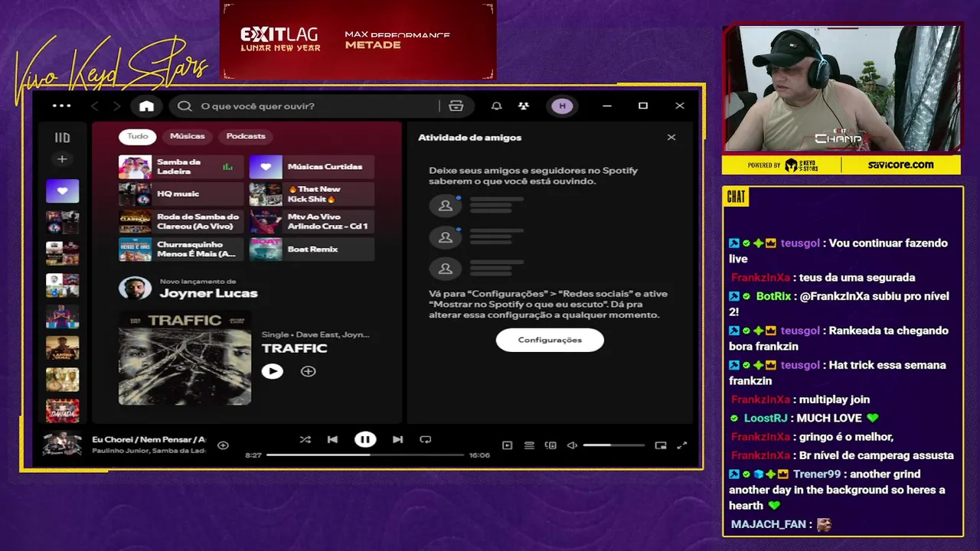Open the Spotify Home page
Viewport: 980px width, 551px height.
tap(146, 106)
